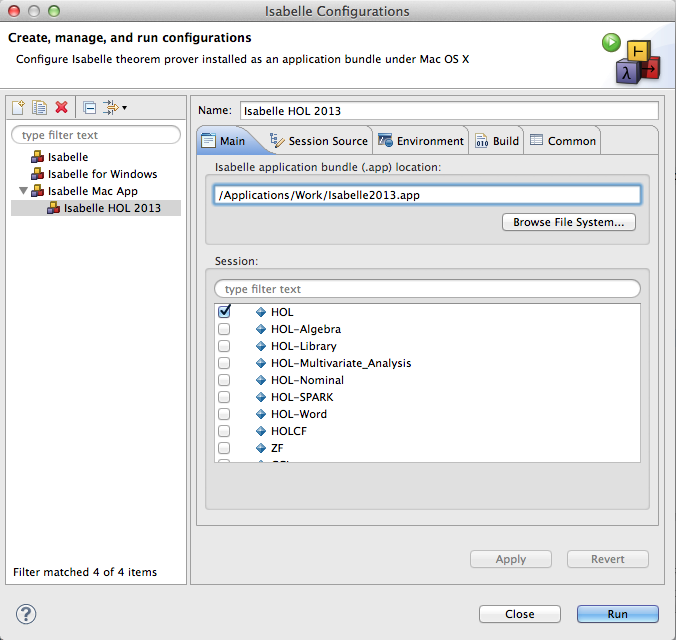Click the application bundle location field
676x640 pixels.
pos(427,195)
